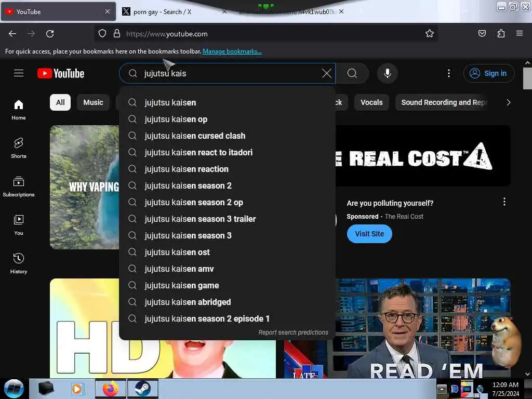Choose suggestion 'jujutsu kaisen amv'
This screenshot has width=532, height=399.
pyautogui.click(x=228, y=269)
